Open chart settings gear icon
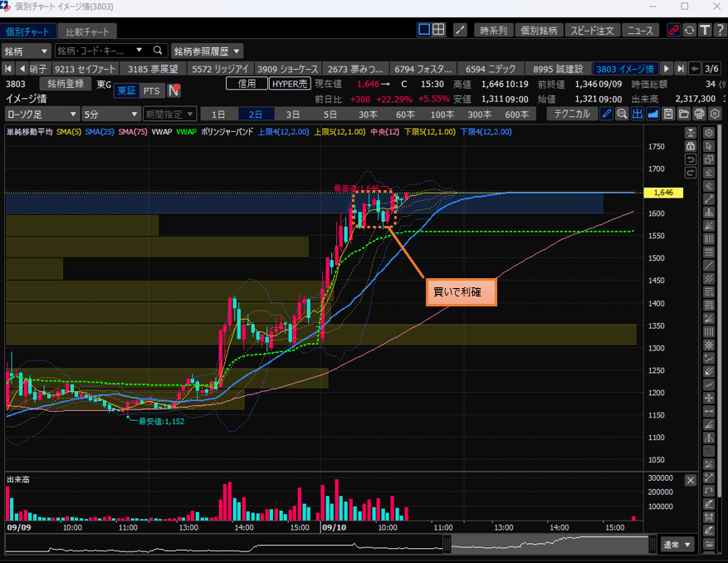Screen dimensions: 728x563 714,114
